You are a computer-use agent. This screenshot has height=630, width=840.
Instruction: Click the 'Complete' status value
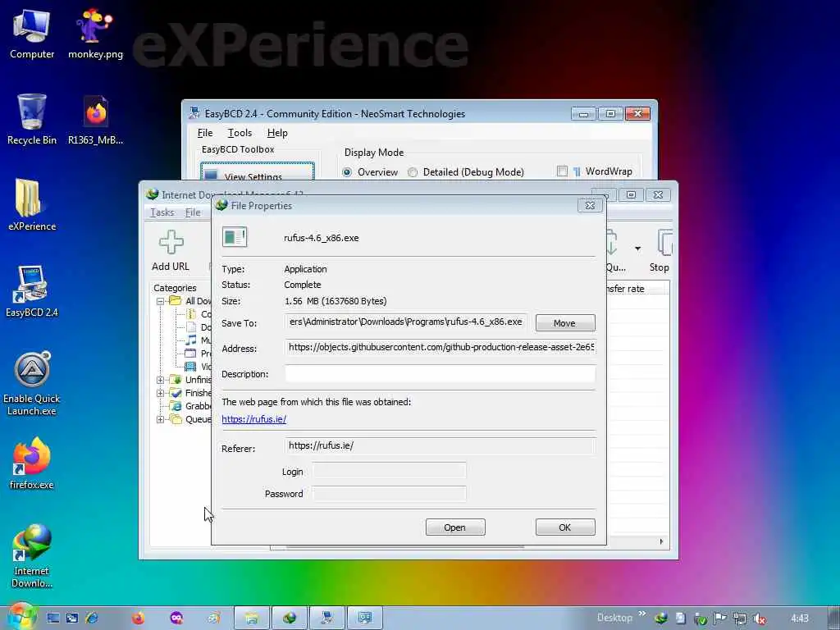pyautogui.click(x=303, y=285)
